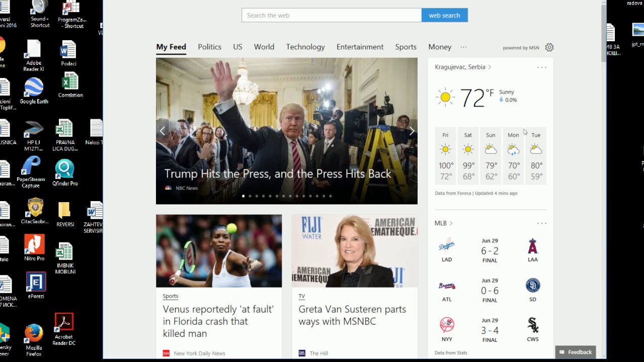Open the Sports tab
644x362 pixels.
tap(406, 47)
